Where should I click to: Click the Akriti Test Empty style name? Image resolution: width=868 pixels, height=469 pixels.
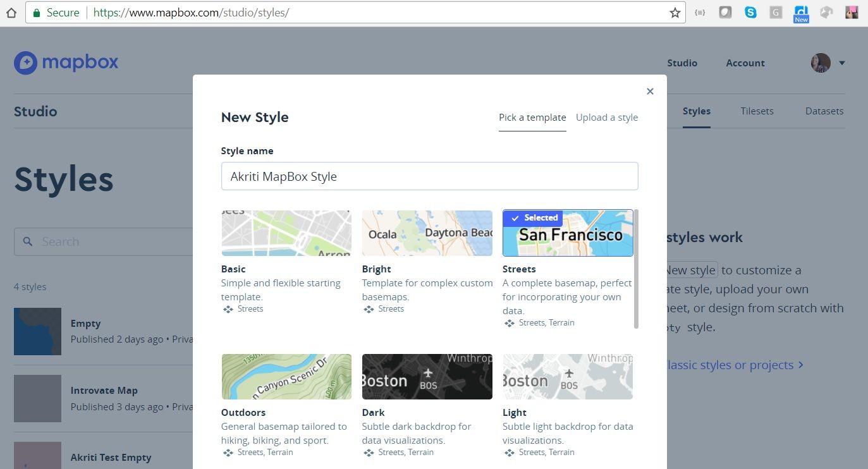point(111,458)
